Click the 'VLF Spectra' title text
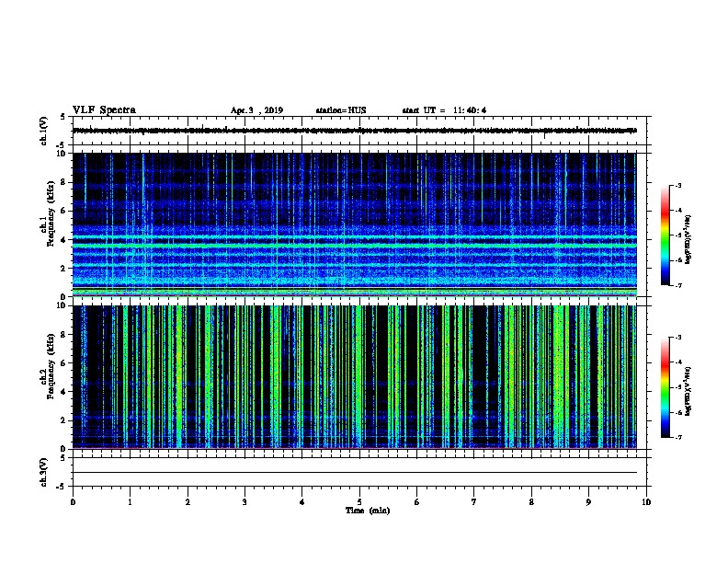 [x=104, y=110]
